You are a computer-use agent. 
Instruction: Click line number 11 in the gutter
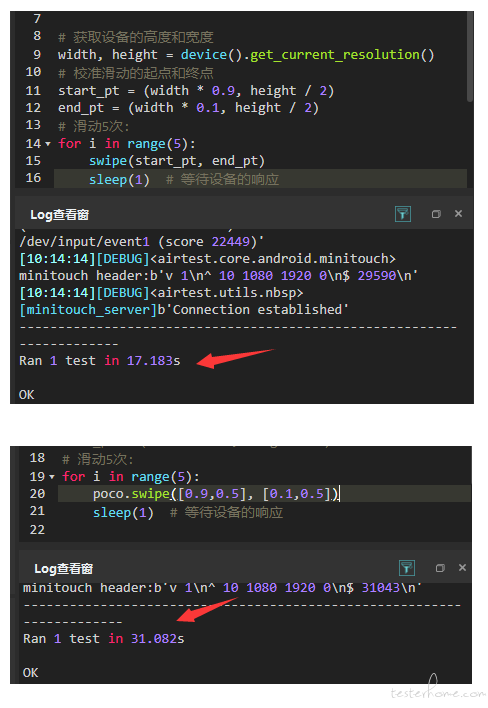coord(33,91)
